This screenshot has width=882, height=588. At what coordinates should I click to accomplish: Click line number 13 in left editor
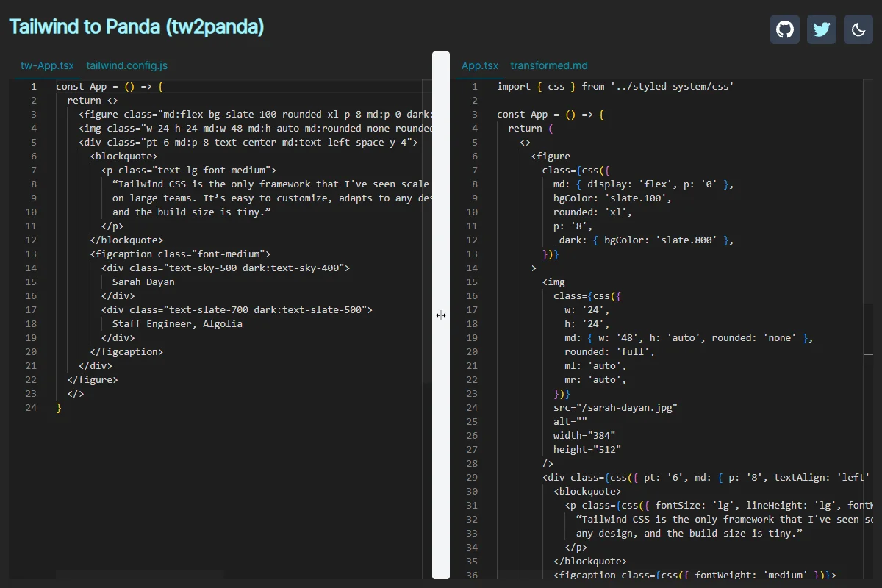[x=31, y=254]
